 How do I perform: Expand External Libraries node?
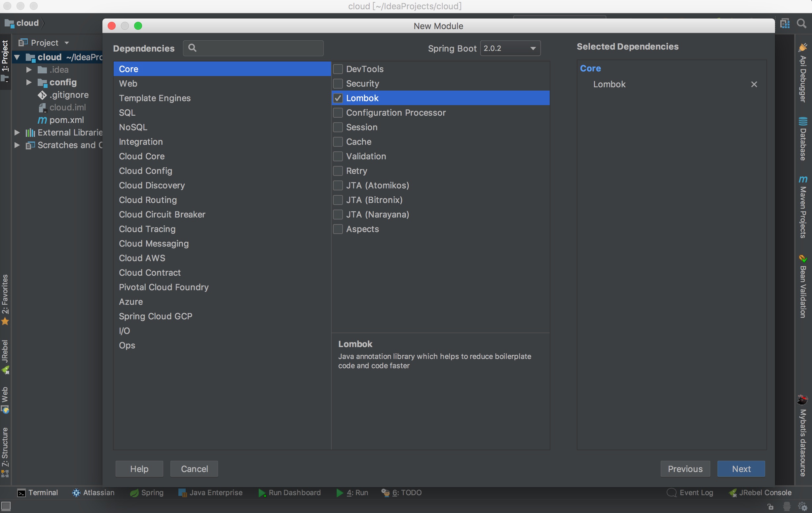[x=17, y=133]
